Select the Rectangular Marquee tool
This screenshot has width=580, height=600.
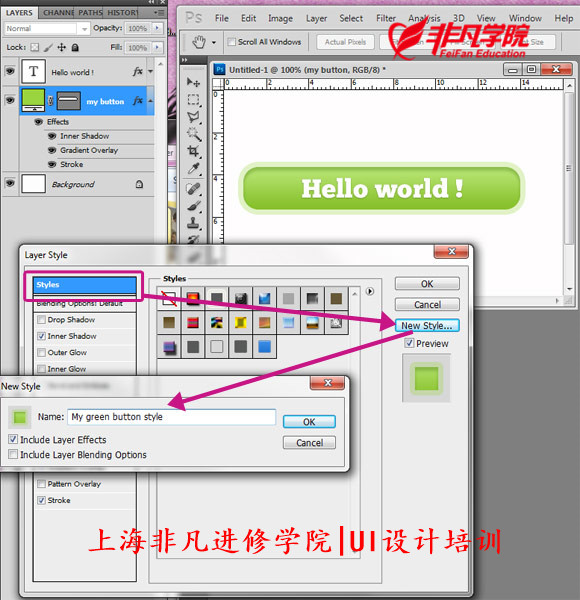tap(193, 100)
